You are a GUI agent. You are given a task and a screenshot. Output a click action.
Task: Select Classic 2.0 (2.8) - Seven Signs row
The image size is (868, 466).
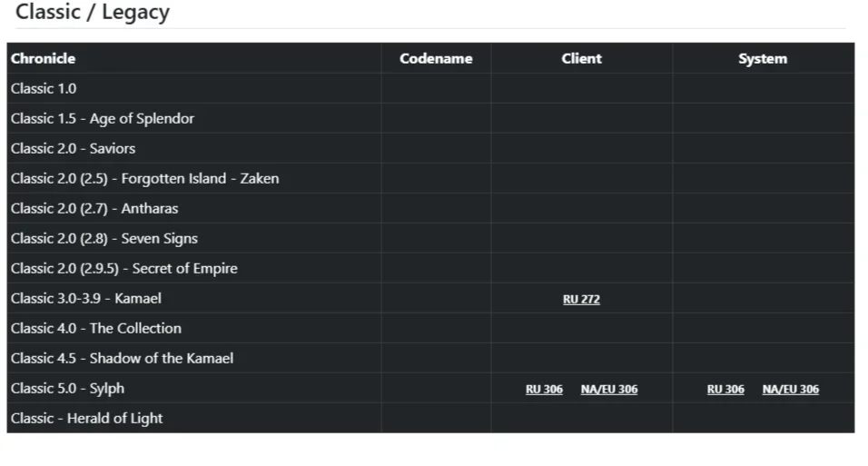click(x=430, y=238)
